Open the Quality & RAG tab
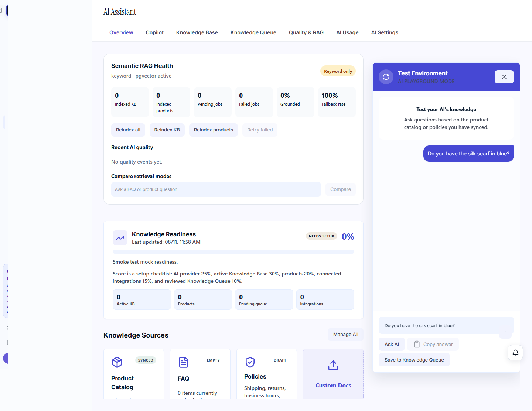 click(x=306, y=32)
